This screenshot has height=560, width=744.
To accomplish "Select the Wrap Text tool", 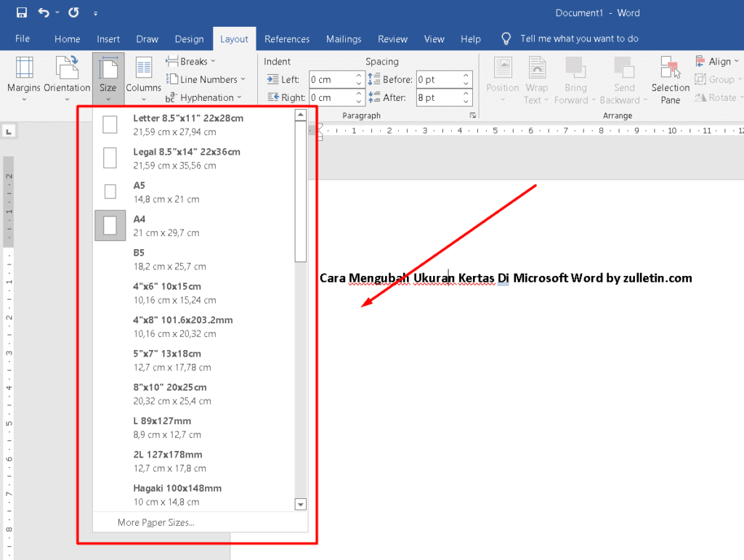I will [537, 78].
